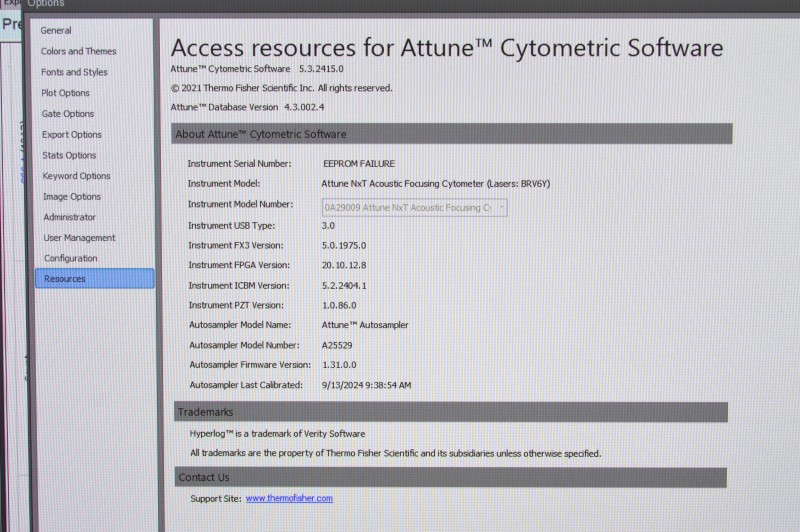Select the highlighted Resources item
This screenshot has width=800, height=532.
[x=95, y=278]
